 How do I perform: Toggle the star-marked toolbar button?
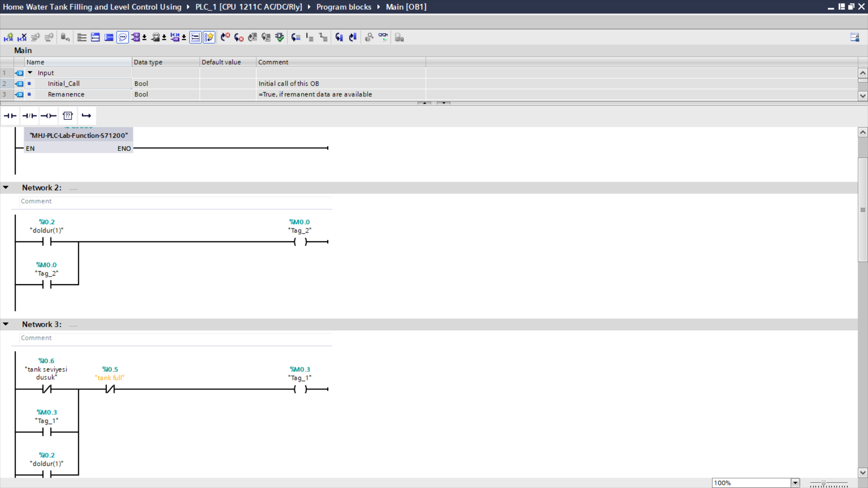(x=209, y=37)
